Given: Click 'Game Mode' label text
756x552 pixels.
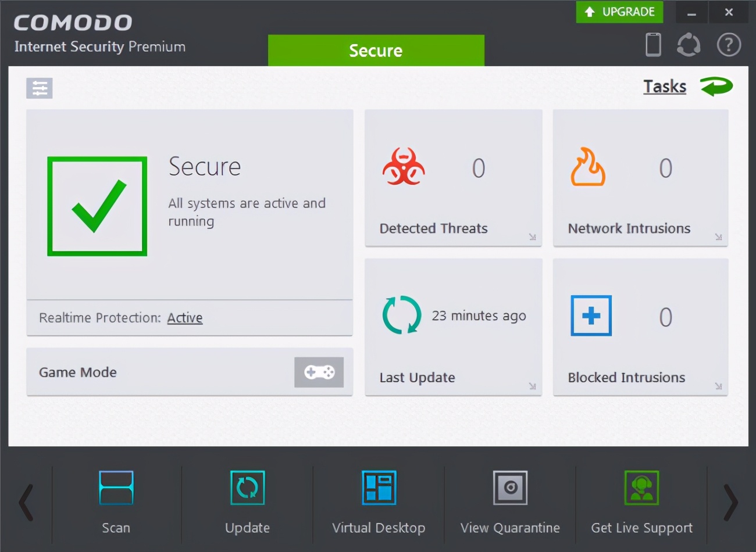Looking at the screenshot, I should tap(78, 372).
